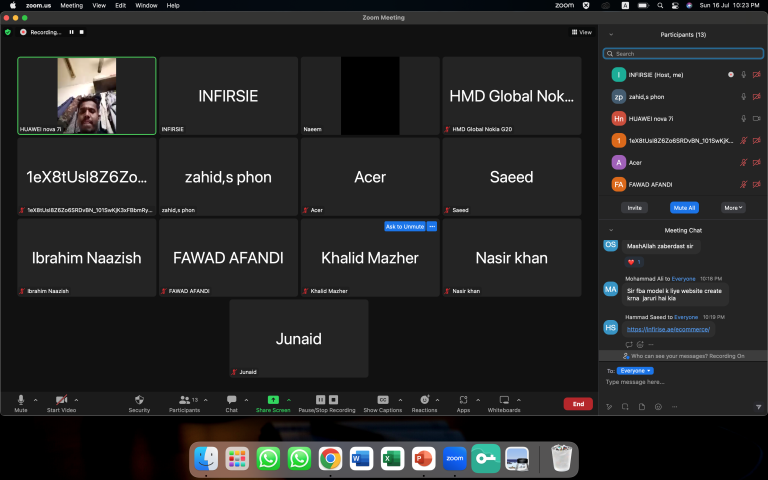Send chat message with arrow icon

758,407
